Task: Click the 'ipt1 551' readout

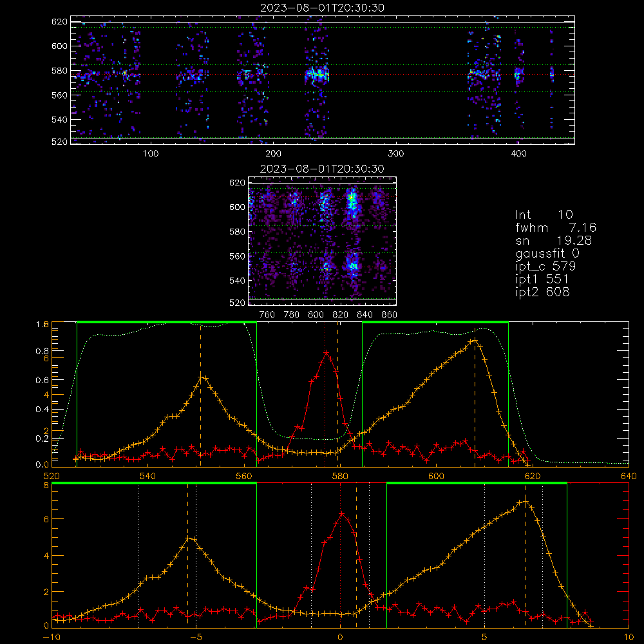Action: 542,279
